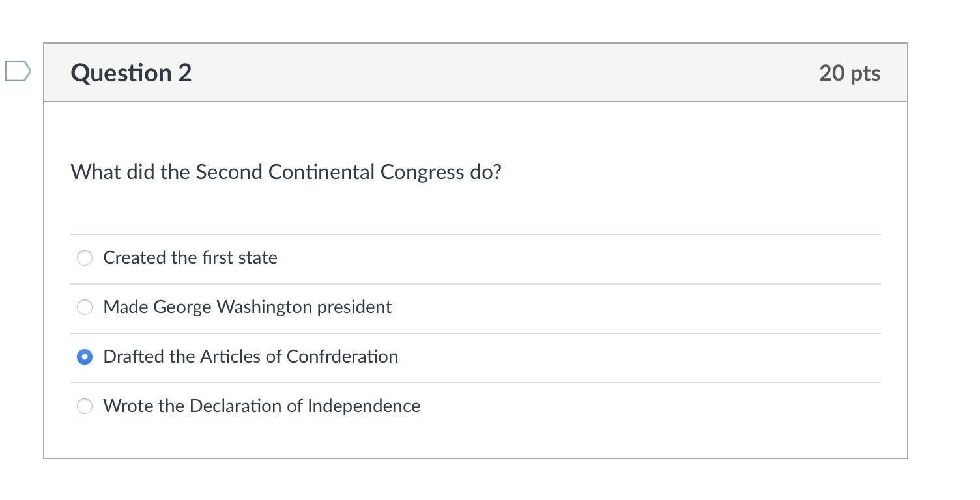Screen dimensions: 980x500
Task: Pick the "Wrote the Declaration of Independence" radio button
Action: pyautogui.click(x=85, y=406)
